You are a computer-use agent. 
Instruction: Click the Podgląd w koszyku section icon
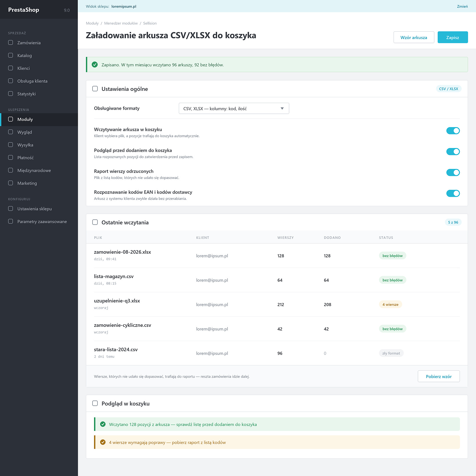point(95,403)
